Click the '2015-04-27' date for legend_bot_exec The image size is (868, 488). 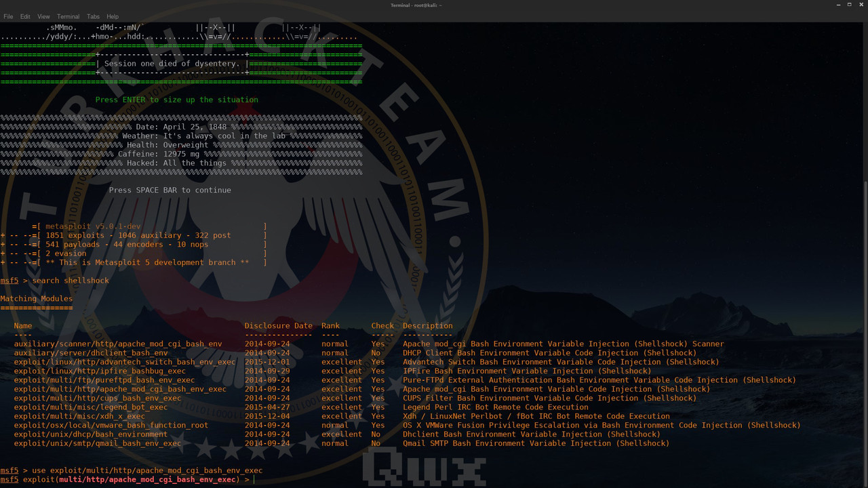[x=267, y=407]
